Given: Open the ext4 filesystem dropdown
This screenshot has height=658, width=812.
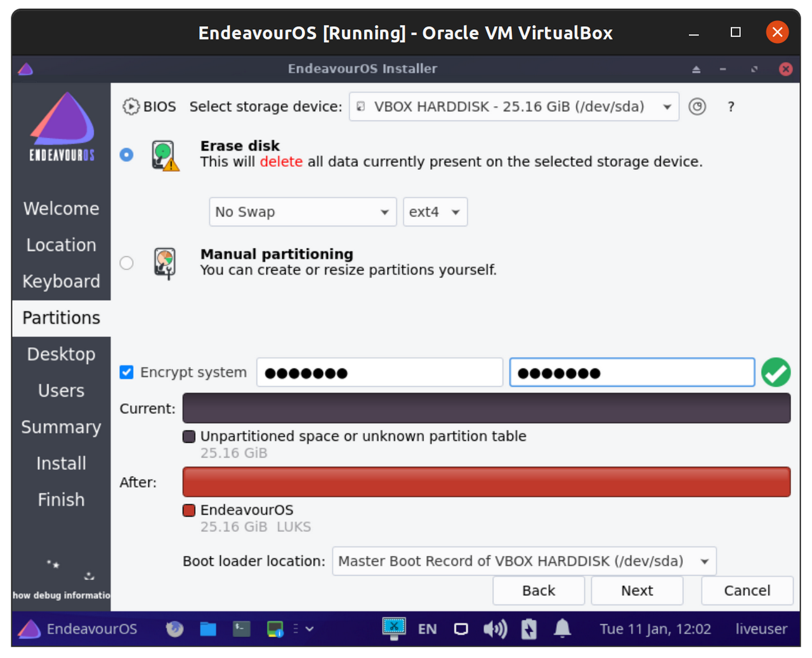Looking at the screenshot, I should click(435, 212).
